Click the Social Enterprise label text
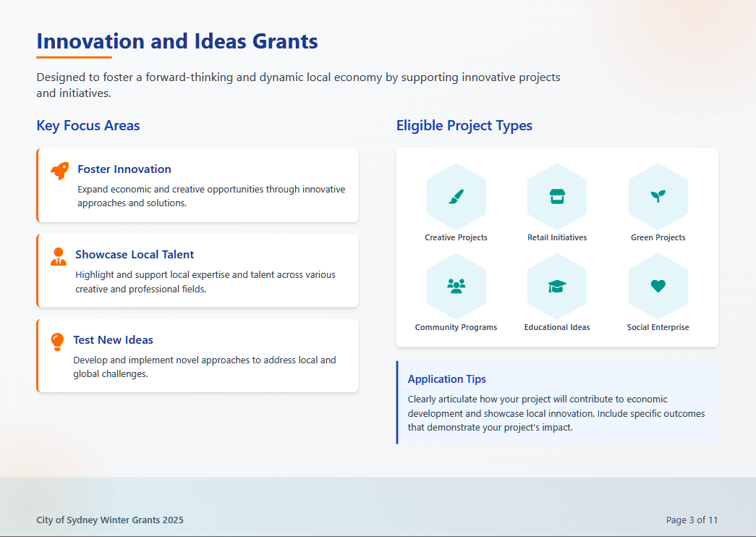 pos(658,327)
